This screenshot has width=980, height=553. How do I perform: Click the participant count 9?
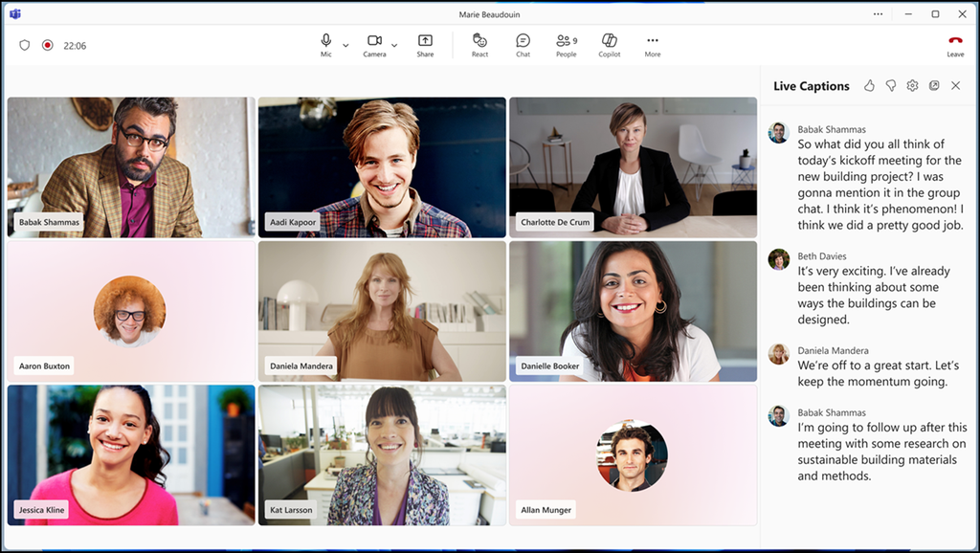tap(575, 40)
